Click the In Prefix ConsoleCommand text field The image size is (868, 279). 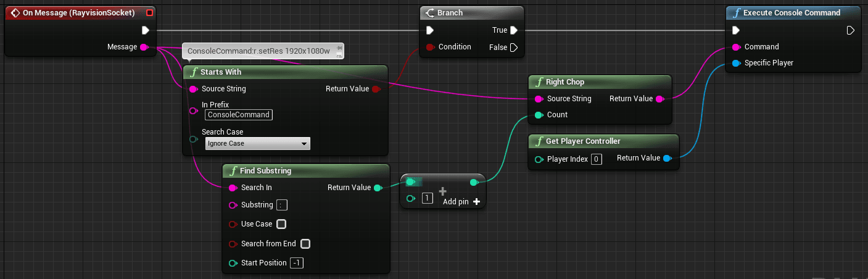[238, 115]
